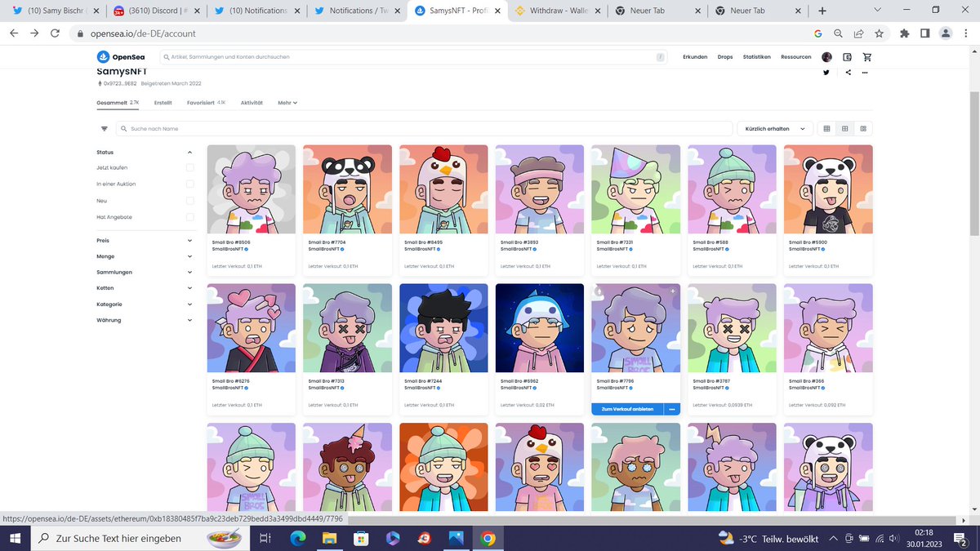The height and width of the screenshot is (551, 980).
Task: Copy the Ethereum wallet address 0x9723...9E82
Action: pyautogui.click(x=119, y=83)
